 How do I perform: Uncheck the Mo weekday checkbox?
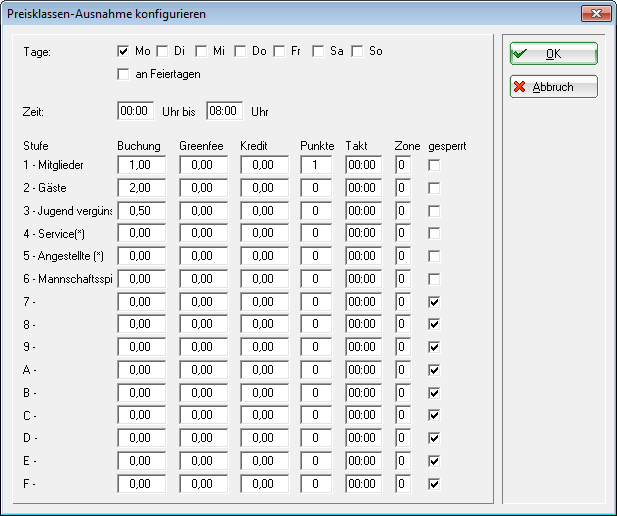pos(124,51)
